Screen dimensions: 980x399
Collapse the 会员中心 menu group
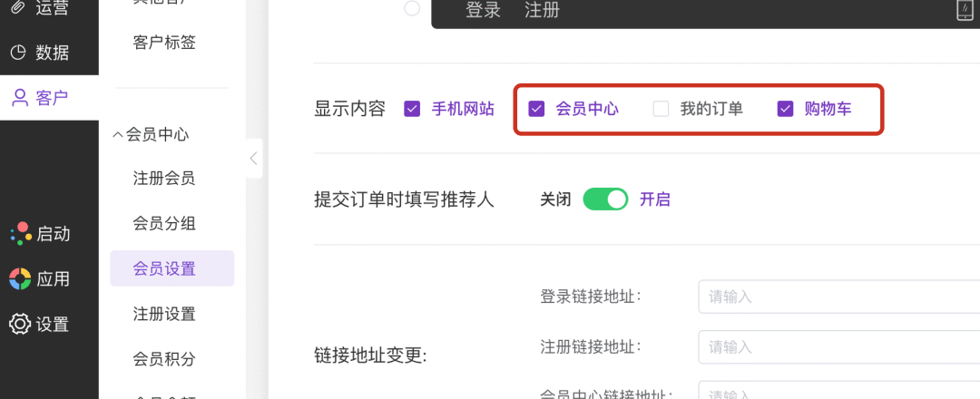(x=117, y=134)
